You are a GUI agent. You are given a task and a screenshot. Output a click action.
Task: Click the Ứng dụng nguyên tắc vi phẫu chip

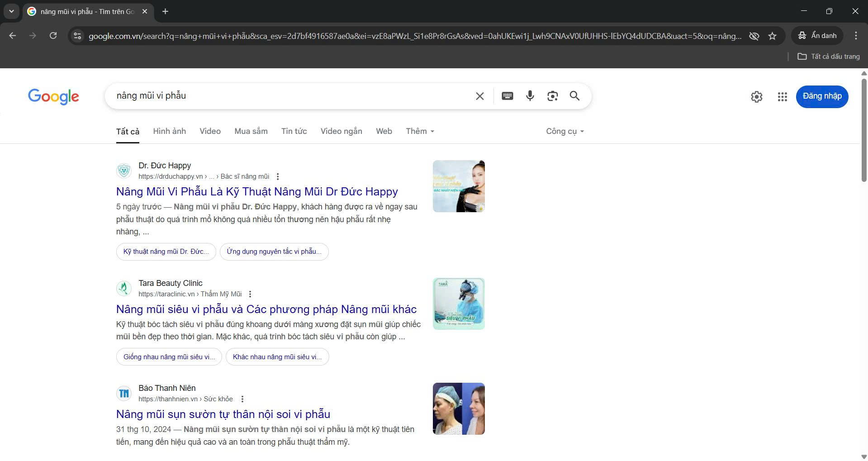click(274, 252)
